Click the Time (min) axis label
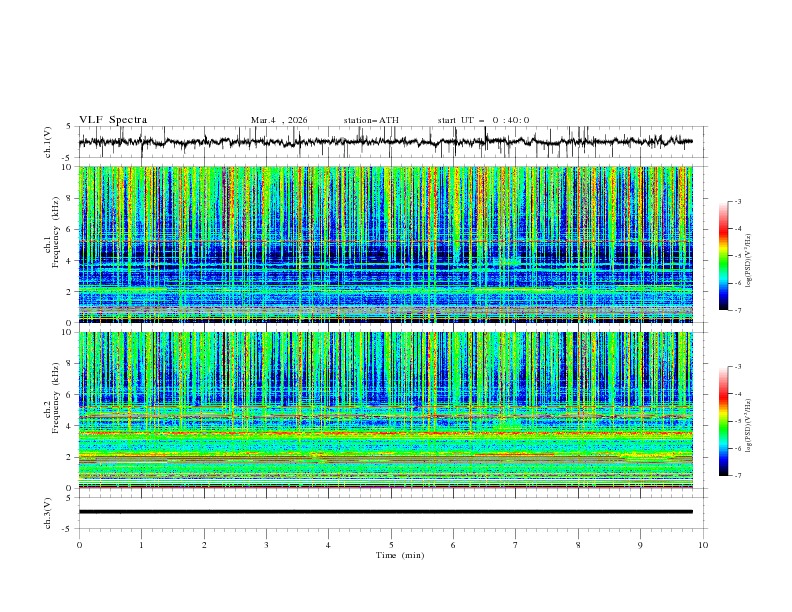 pos(400,555)
